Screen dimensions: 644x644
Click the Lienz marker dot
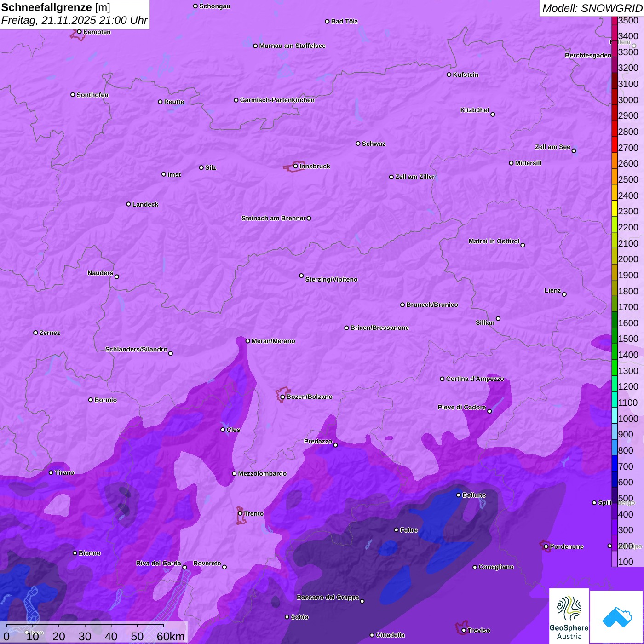[564, 294]
